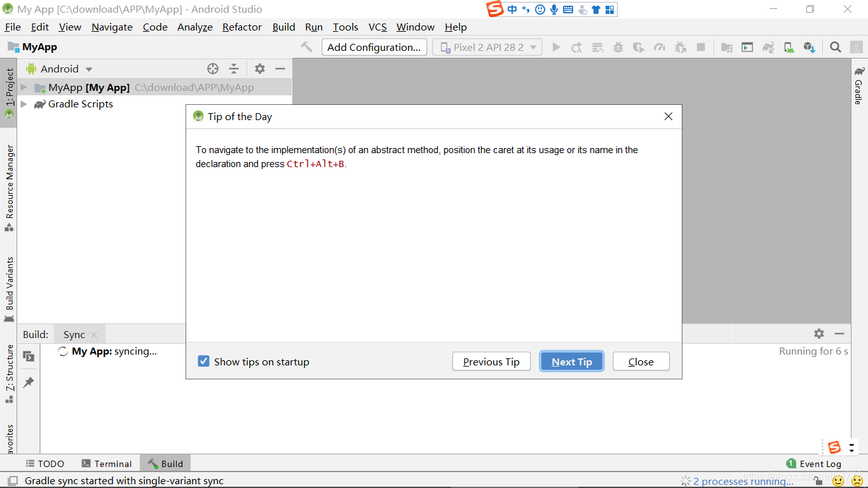
Task: Click the Close button in tip dialog
Action: pyautogui.click(x=641, y=362)
